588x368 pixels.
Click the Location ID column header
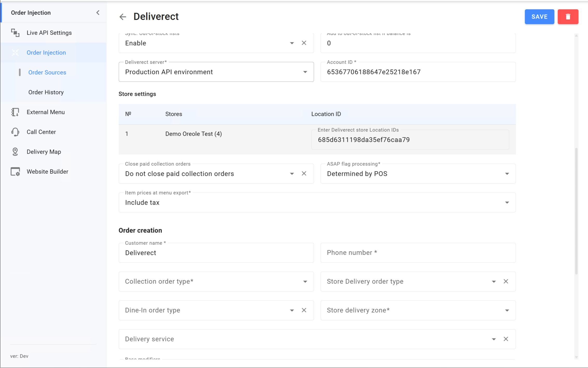tap(326, 114)
